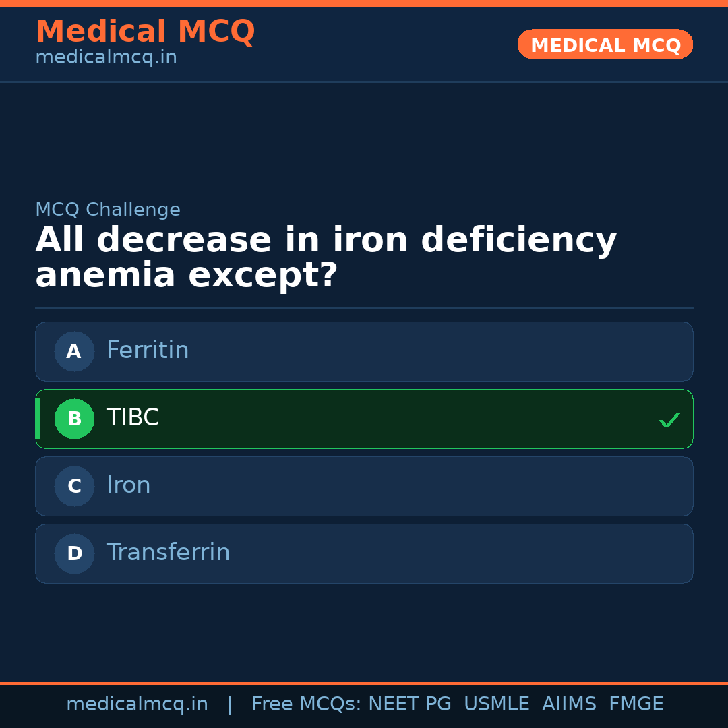Open the Medical MCQ header title
728x728 pixels.
click(145, 32)
